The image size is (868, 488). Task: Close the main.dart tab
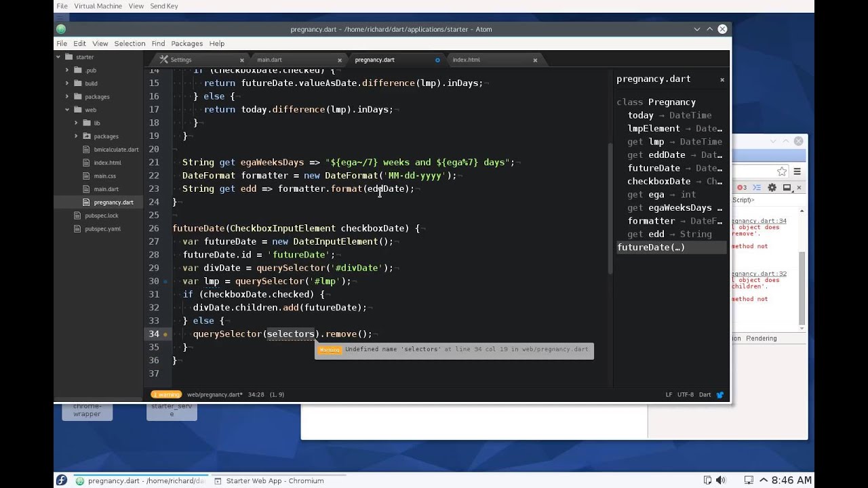340,60
